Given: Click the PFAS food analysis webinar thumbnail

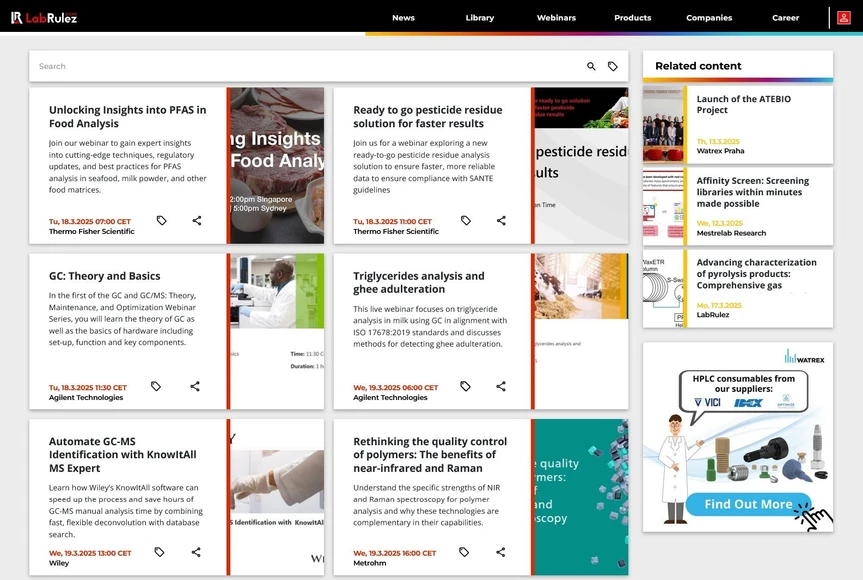Looking at the screenshot, I should pyautogui.click(x=277, y=165).
